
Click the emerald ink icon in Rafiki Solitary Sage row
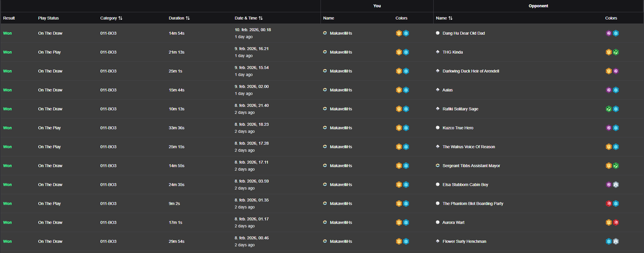pyautogui.click(x=609, y=109)
